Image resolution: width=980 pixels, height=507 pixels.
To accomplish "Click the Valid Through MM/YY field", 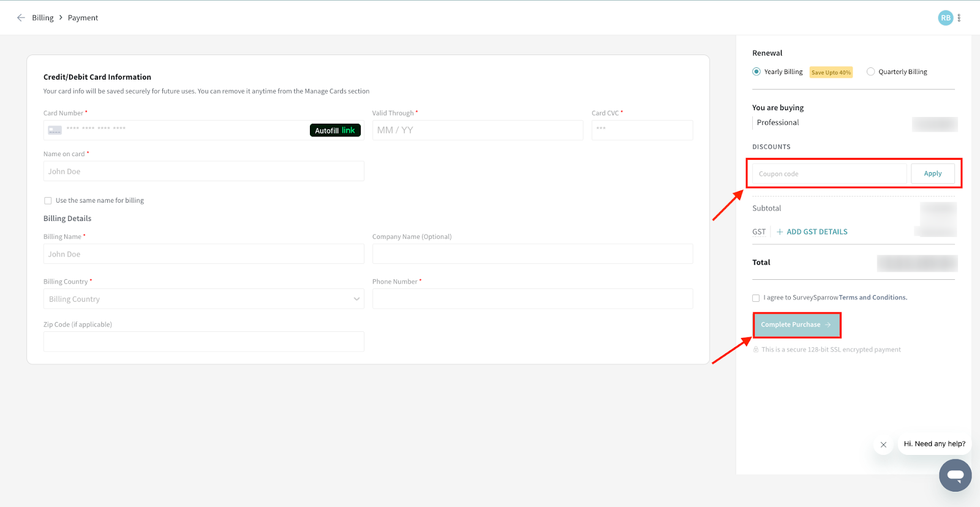I will click(477, 130).
